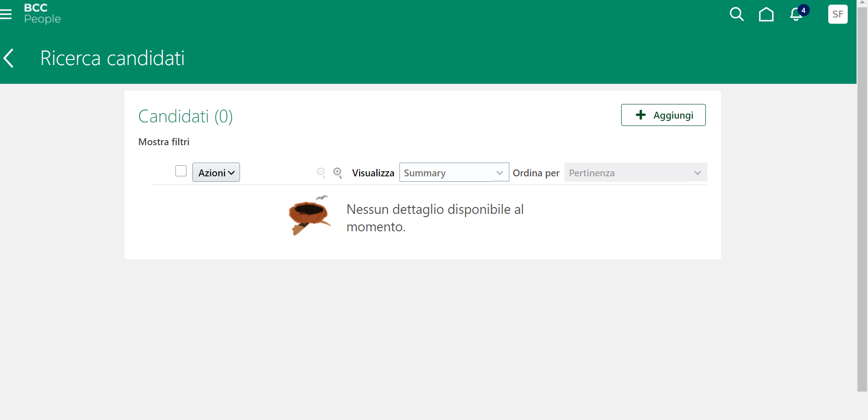The width and height of the screenshot is (868, 420).
Task: Change the Visualizza option from Summary
Action: click(x=453, y=173)
